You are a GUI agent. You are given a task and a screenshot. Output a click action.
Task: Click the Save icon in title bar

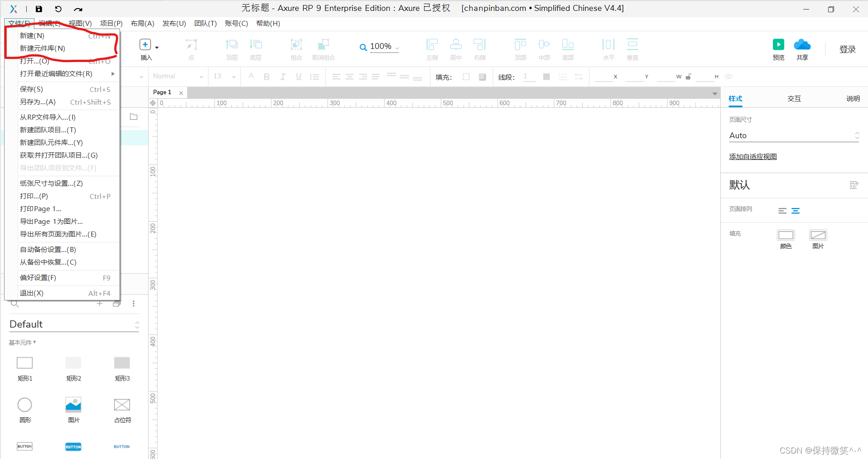[x=39, y=9]
